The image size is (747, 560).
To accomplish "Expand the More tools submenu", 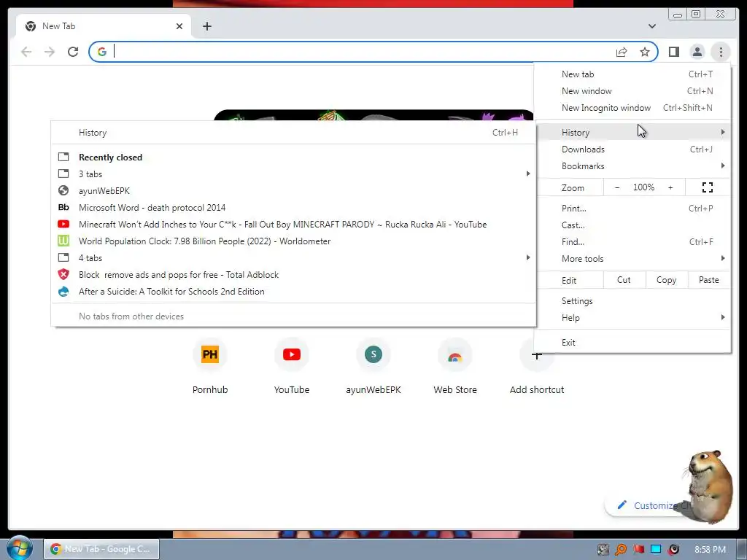I will coord(634,259).
